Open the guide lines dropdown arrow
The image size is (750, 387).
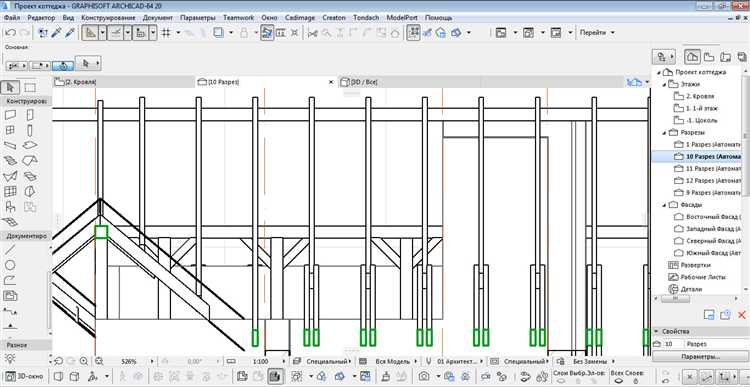(103, 33)
